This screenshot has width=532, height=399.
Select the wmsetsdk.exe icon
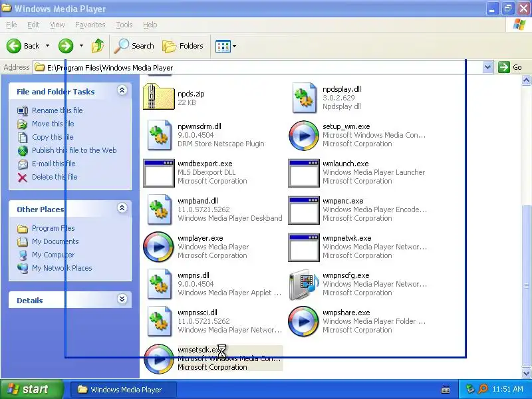(x=158, y=359)
